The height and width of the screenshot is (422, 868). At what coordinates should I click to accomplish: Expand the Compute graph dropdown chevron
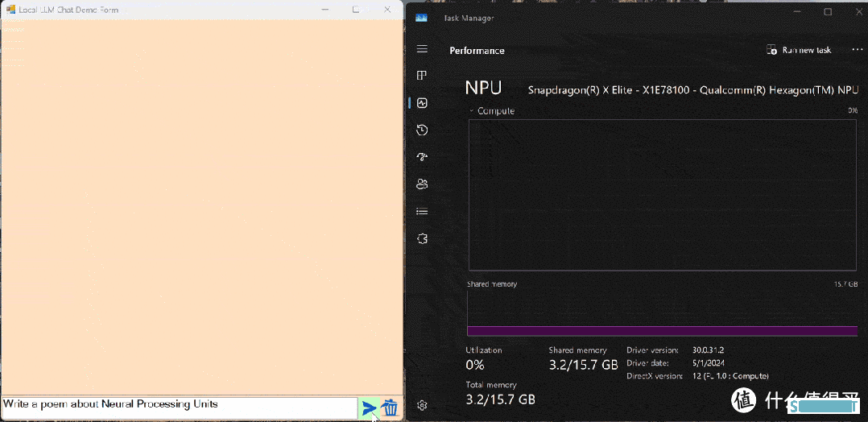tap(472, 111)
